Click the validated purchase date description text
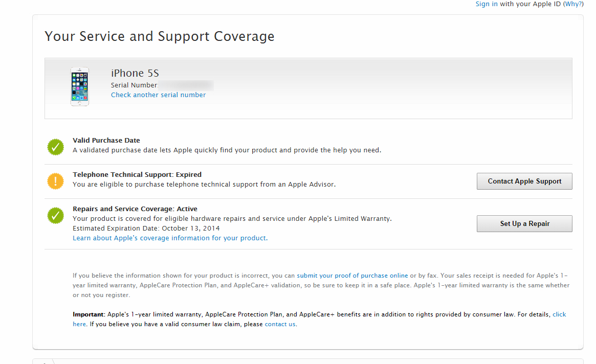Viewport: 596px width, 364px height. click(x=227, y=150)
